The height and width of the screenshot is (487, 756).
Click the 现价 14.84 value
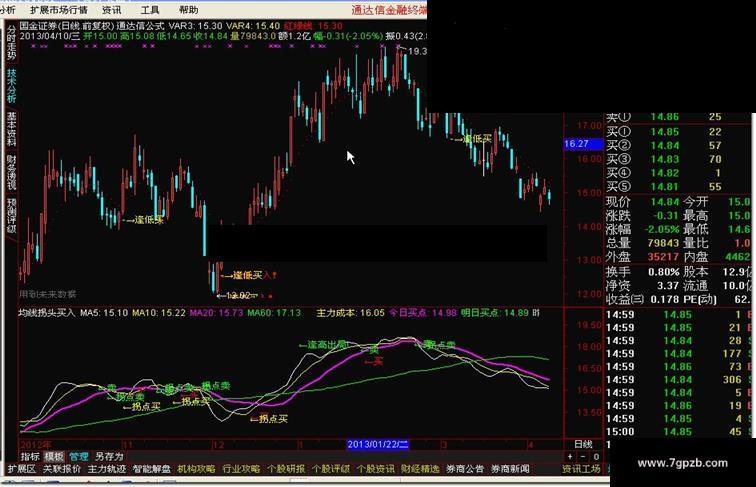(x=664, y=202)
